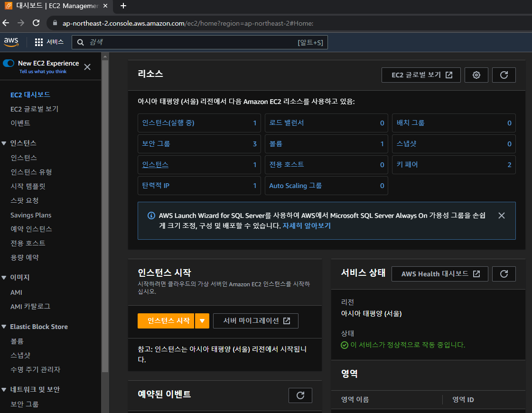Click the info icon in Launch Wizard banner
The width and height of the screenshot is (532, 413).
[x=151, y=216]
